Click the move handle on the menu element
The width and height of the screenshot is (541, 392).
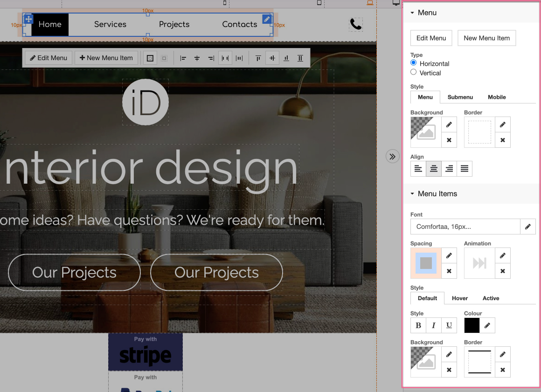(28, 19)
